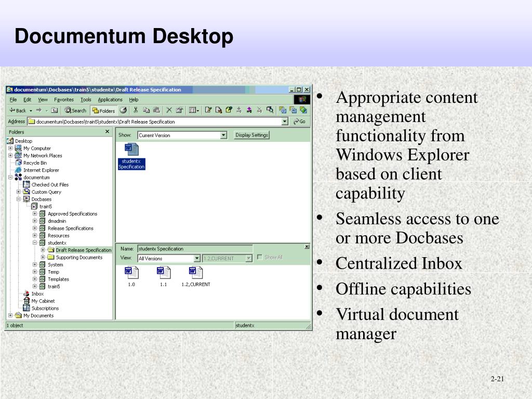Open the Inbox tree item
This screenshot has width=532, height=399.
(x=33, y=294)
